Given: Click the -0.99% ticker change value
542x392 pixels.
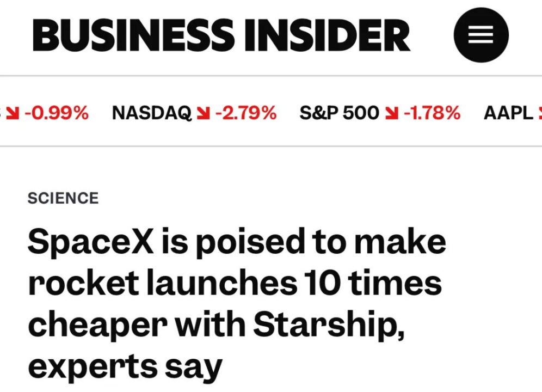Looking at the screenshot, I should pyautogui.click(x=56, y=113).
